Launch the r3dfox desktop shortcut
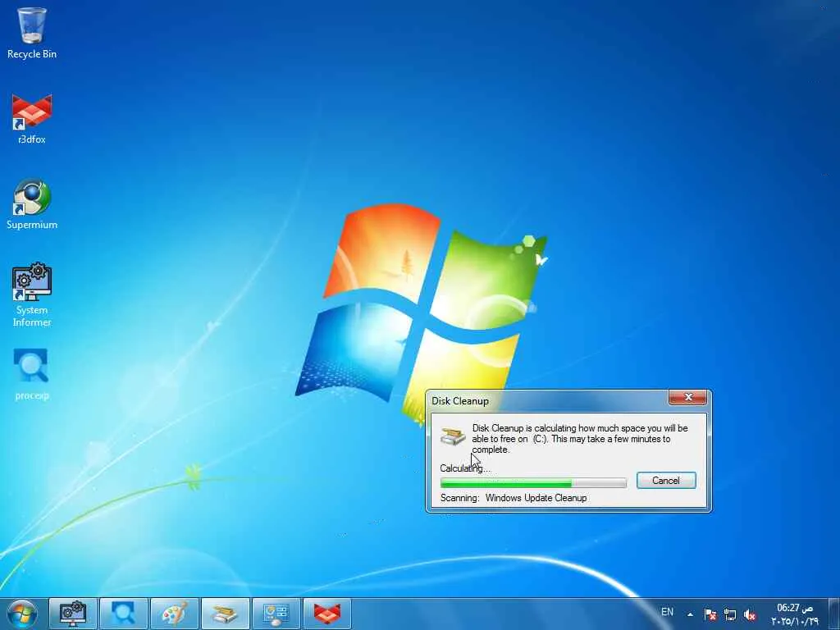840x630 pixels. click(x=32, y=118)
